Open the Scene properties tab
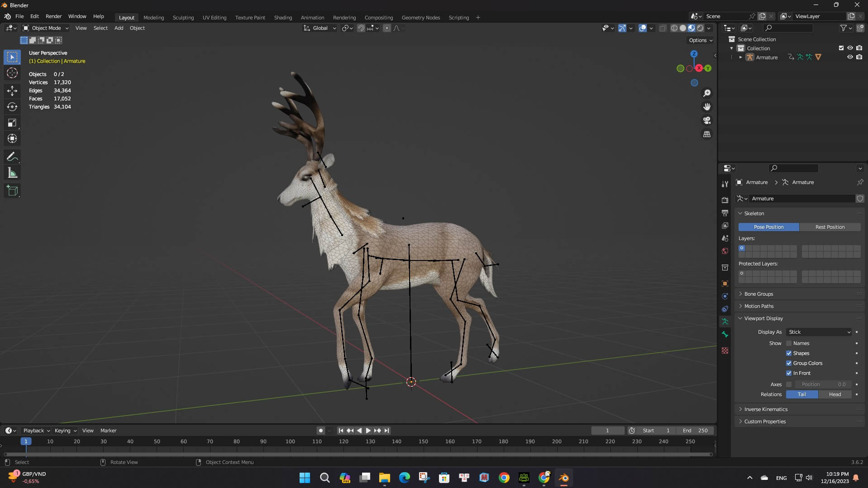This screenshot has height=488, width=868. [725, 238]
